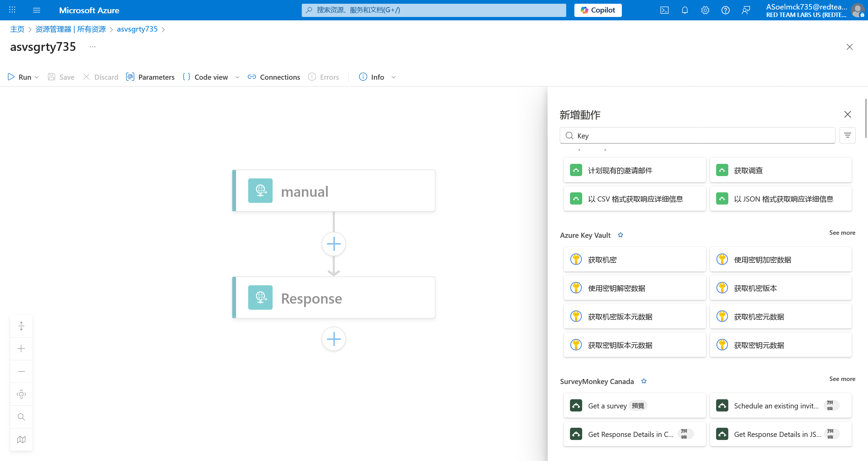The width and height of the screenshot is (868, 461).
Task: Expand the Info dropdown chevron
Action: (x=394, y=77)
